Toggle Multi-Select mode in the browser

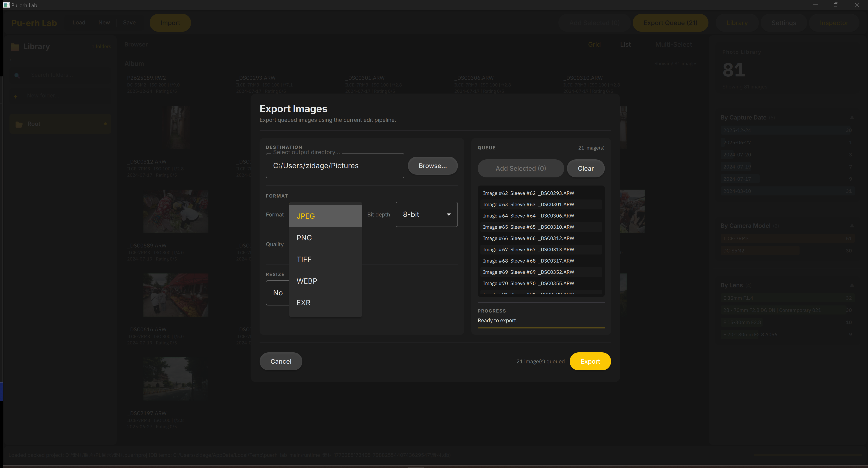[x=673, y=44]
